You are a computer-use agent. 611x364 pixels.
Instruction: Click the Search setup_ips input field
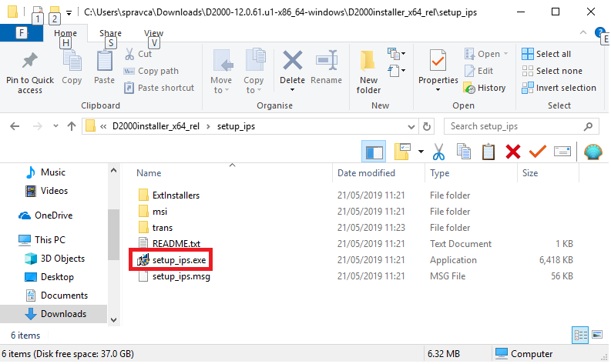518,126
